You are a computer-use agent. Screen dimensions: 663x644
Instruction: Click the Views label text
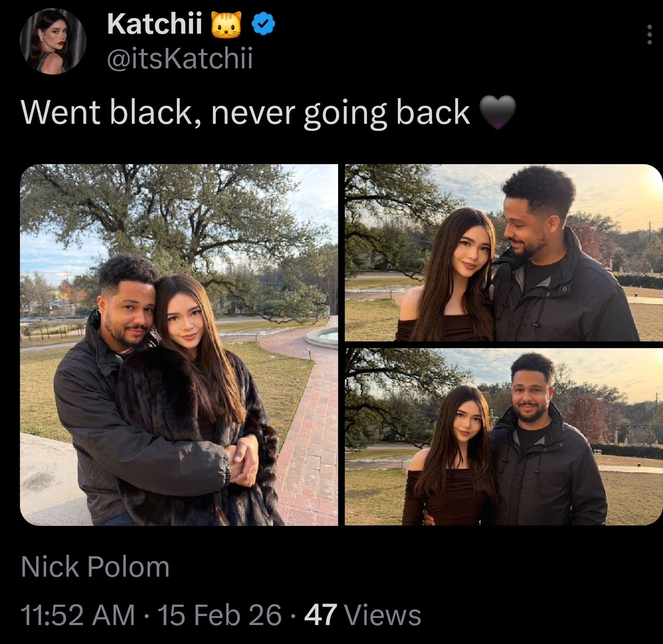[x=383, y=615]
